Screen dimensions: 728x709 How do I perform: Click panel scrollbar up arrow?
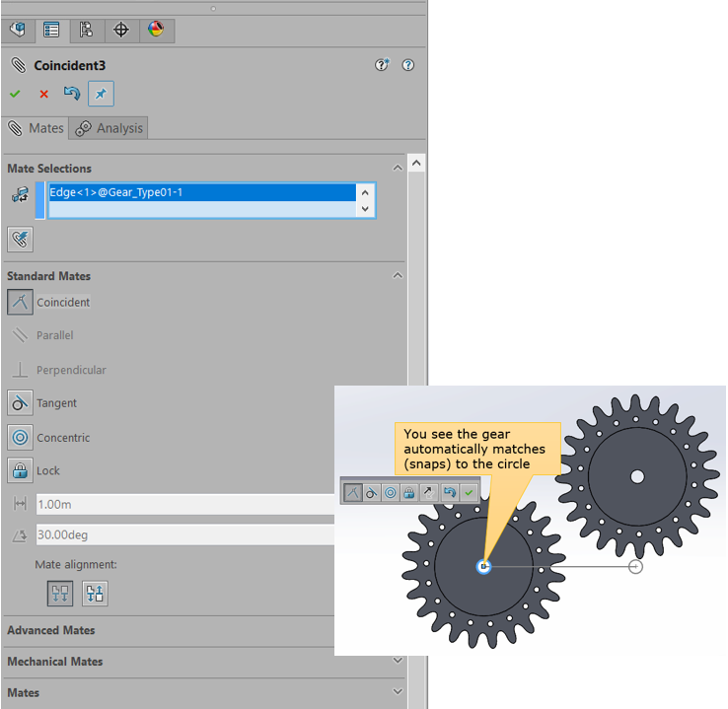click(416, 163)
